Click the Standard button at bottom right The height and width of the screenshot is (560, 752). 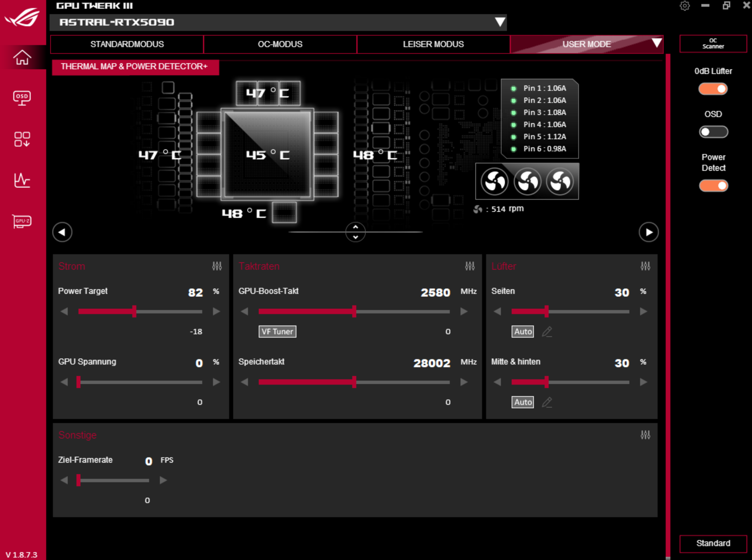pyautogui.click(x=713, y=543)
